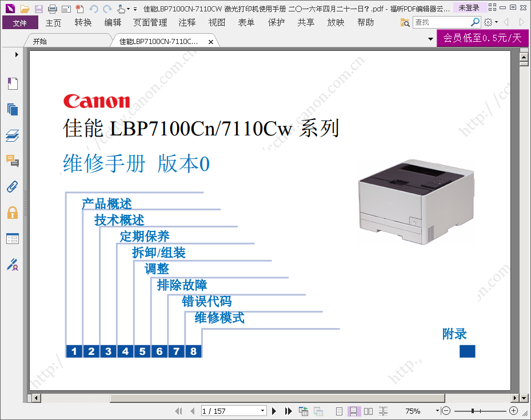Open the Attachments paperclip panel
The height and width of the screenshot is (420, 531).
point(13,187)
